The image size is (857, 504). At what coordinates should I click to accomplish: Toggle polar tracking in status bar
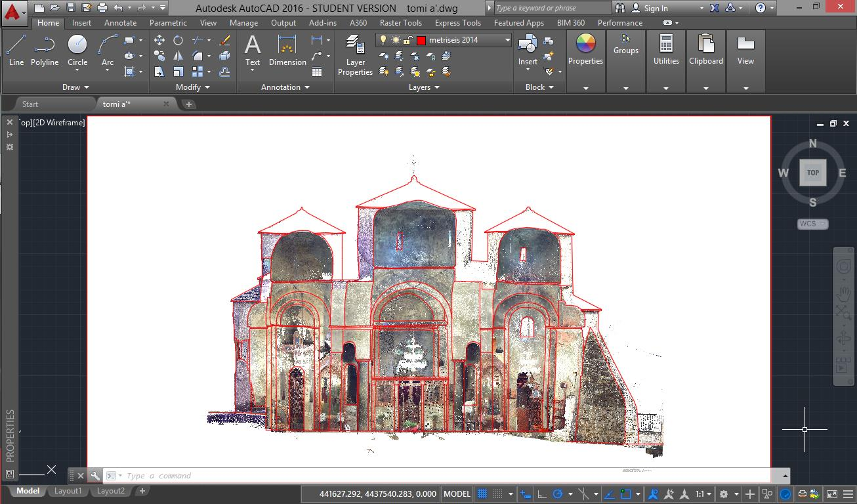point(558,493)
